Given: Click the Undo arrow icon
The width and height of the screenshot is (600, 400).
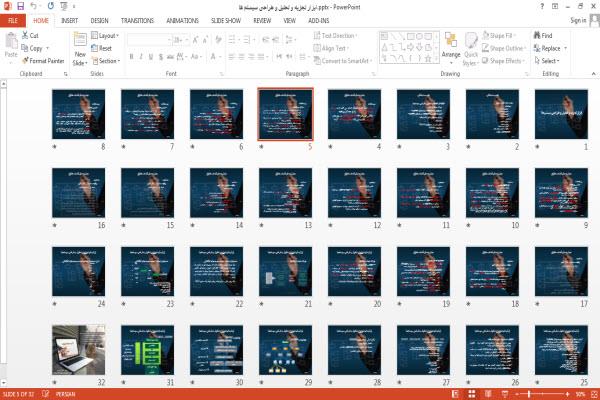Looking at the screenshot, I should [x=34, y=6].
